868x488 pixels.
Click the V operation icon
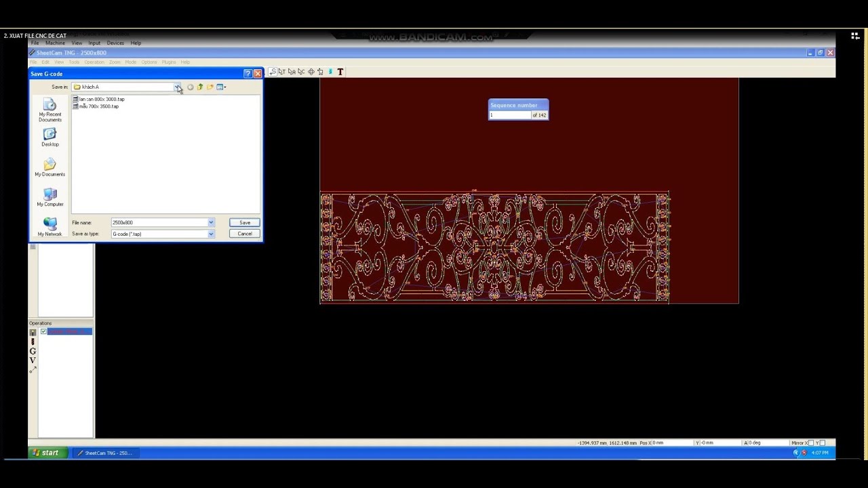pyautogui.click(x=33, y=360)
